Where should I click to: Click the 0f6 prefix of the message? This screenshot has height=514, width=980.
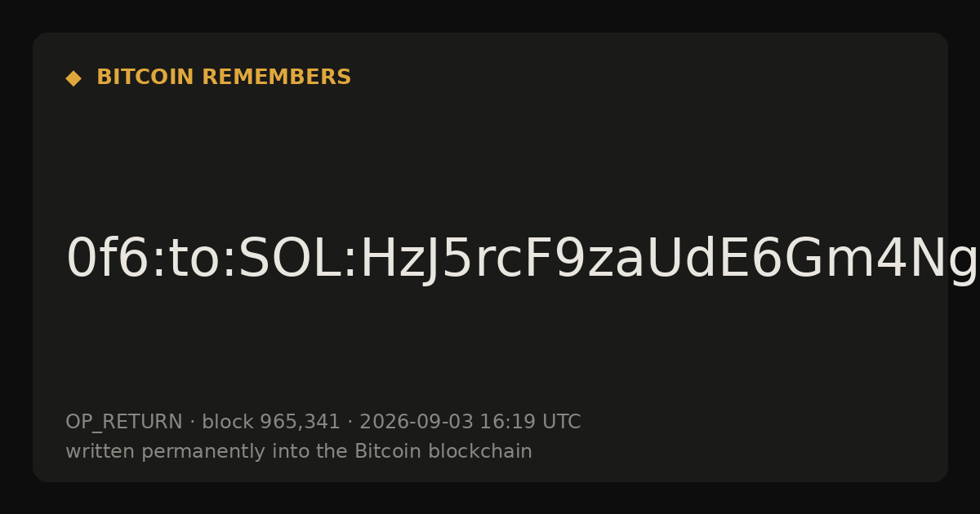tap(104, 259)
